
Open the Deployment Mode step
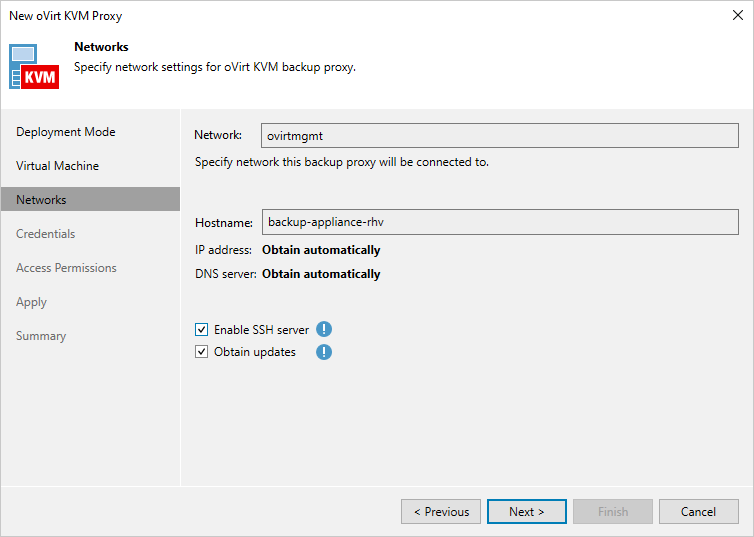(x=66, y=132)
